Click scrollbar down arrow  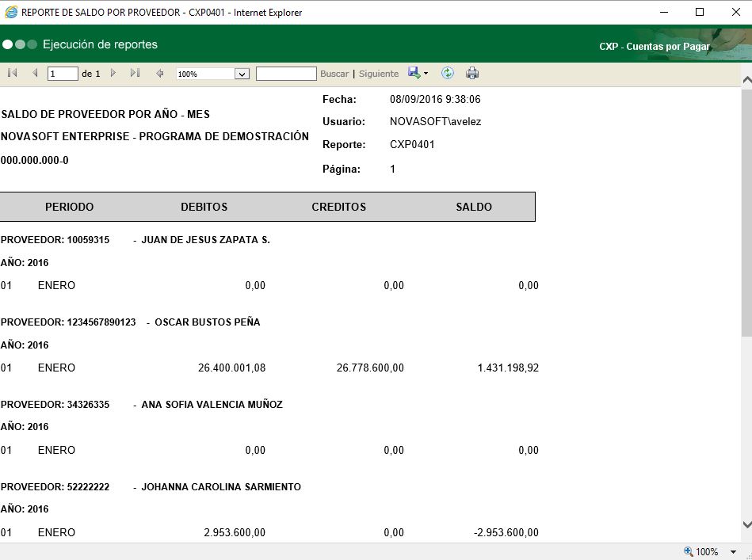[x=746, y=524]
